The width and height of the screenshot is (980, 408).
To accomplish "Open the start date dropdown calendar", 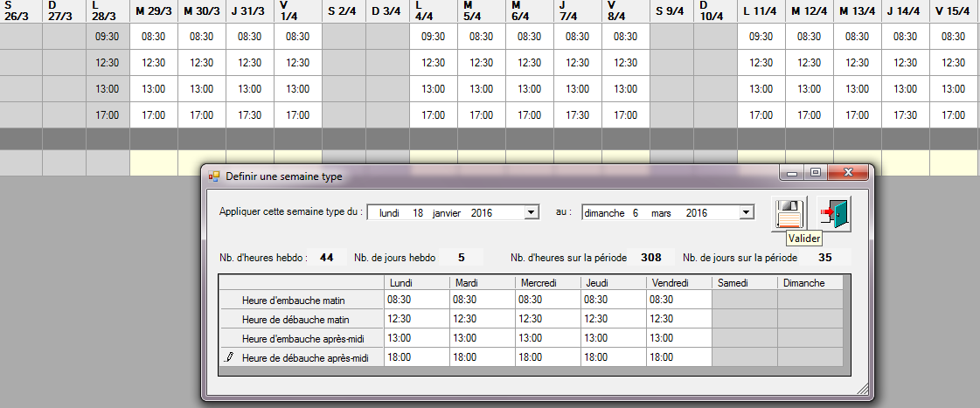I will 531,212.
